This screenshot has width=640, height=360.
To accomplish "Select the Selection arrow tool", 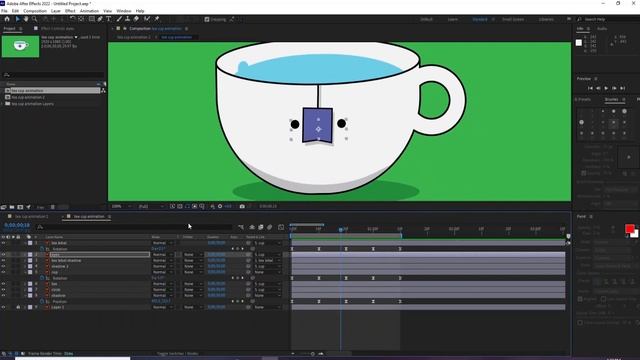I will (x=18, y=19).
